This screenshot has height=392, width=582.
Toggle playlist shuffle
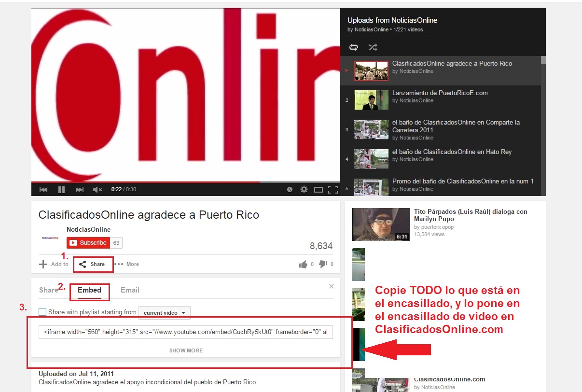(x=373, y=47)
